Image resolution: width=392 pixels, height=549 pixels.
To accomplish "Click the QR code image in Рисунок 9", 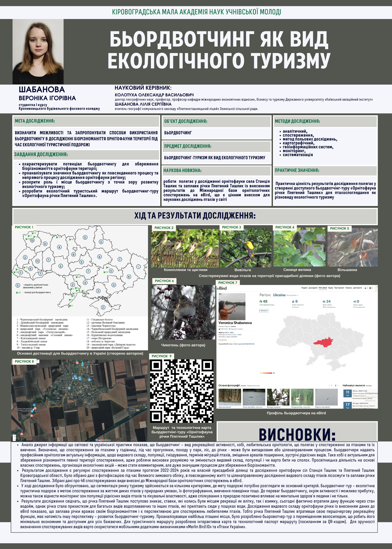I will tap(182, 391).
